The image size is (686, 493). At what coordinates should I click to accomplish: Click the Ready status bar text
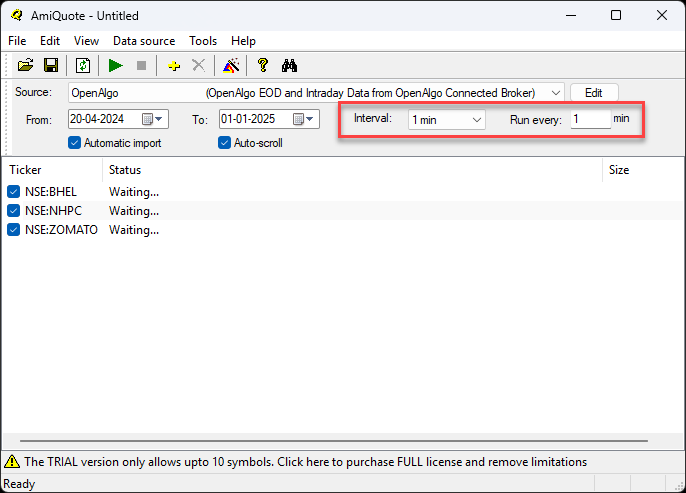[19, 484]
